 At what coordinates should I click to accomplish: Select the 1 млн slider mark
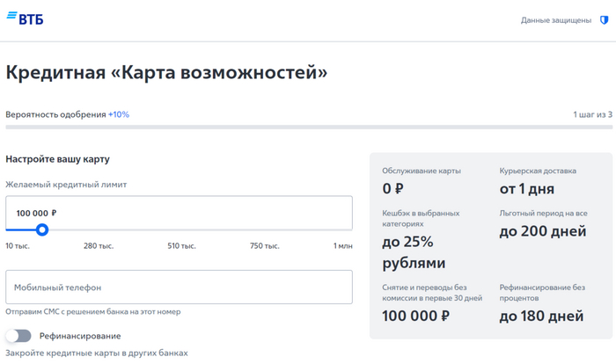click(342, 246)
